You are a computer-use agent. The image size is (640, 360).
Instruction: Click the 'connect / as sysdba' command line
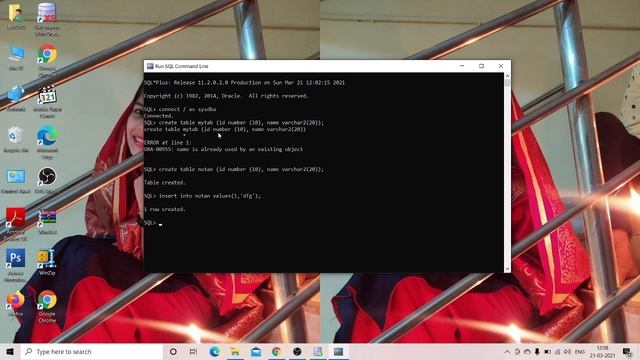click(180, 109)
